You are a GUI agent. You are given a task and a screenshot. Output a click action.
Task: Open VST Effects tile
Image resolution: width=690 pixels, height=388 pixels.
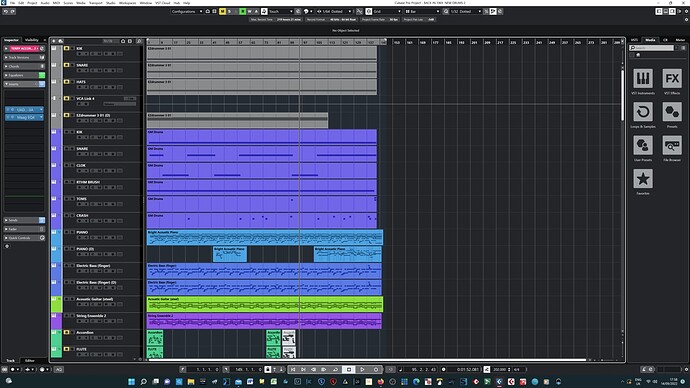(672, 79)
